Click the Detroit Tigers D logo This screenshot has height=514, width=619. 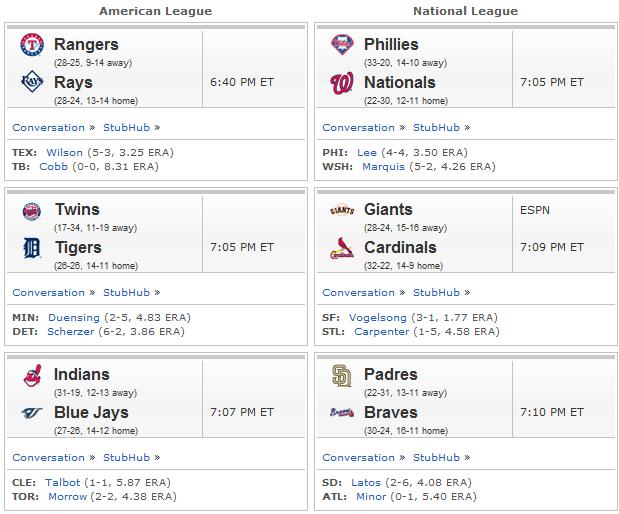coord(32,248)
